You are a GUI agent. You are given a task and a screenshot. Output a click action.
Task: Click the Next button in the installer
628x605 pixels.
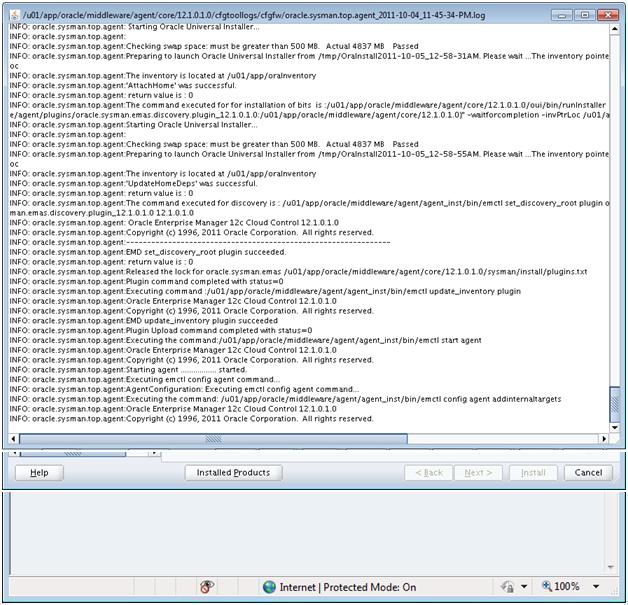(x=478, y=473)
